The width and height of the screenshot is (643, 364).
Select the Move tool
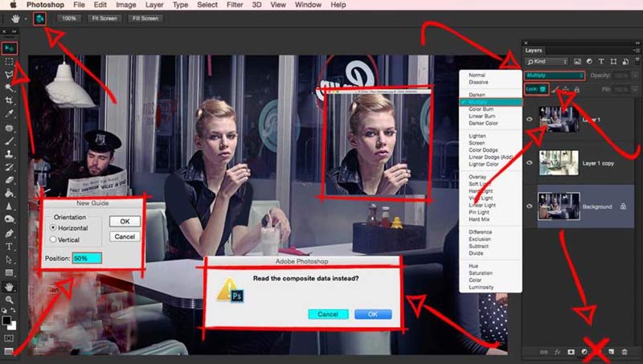(x=10, y=48)
